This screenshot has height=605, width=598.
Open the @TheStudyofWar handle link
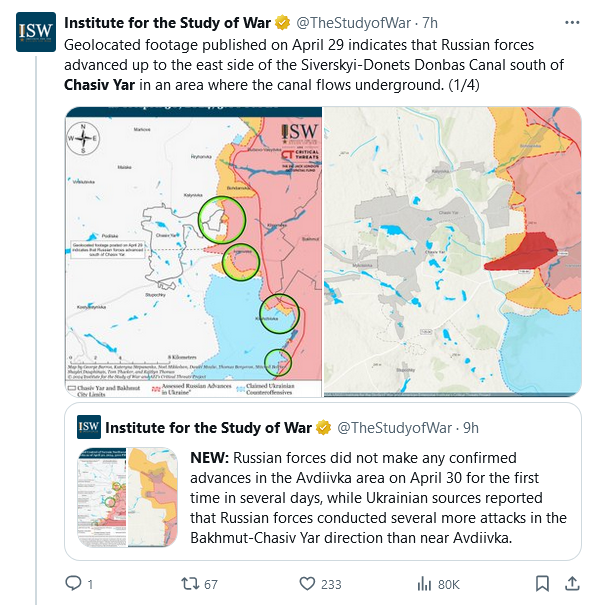tap(353, 23)
